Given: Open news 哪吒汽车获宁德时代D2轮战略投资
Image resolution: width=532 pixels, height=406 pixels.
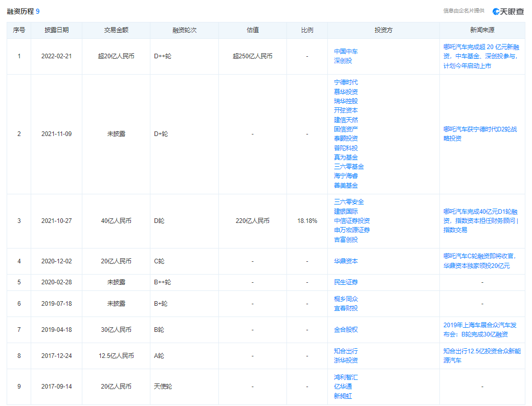Looking at the screenshot, I should click(480, 134).
